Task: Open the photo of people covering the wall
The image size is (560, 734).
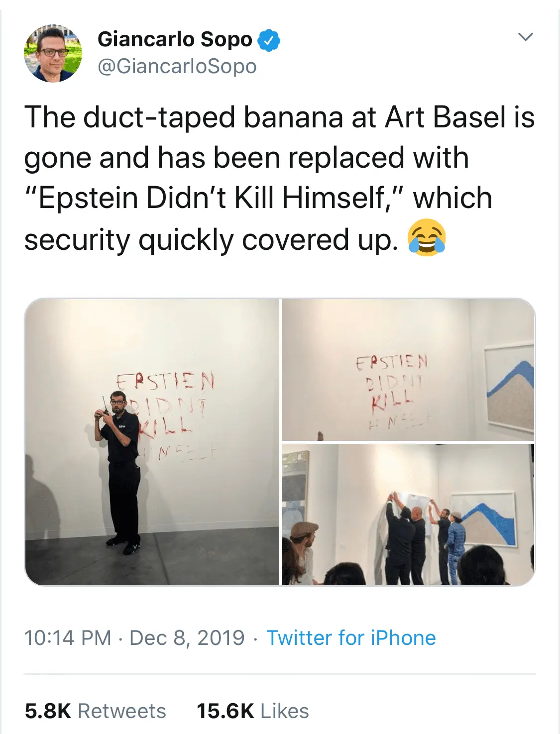Action: point(408,515)
